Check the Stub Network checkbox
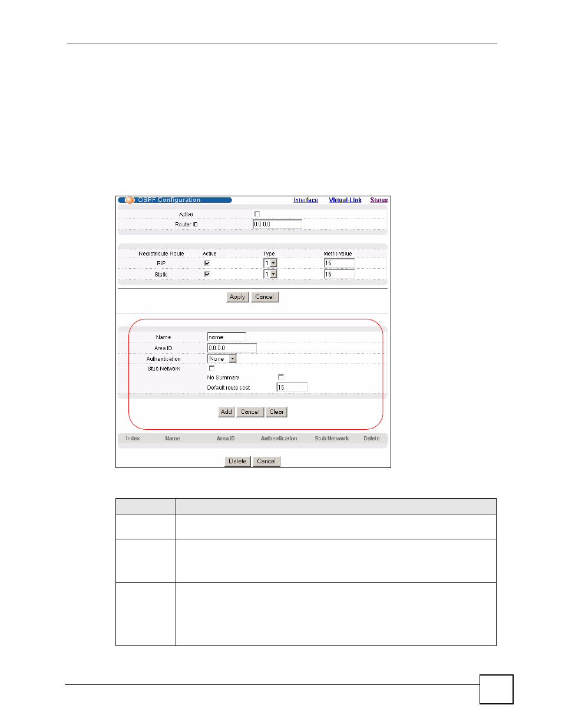This screenshot has height=728, width=562. coord(211,368)
